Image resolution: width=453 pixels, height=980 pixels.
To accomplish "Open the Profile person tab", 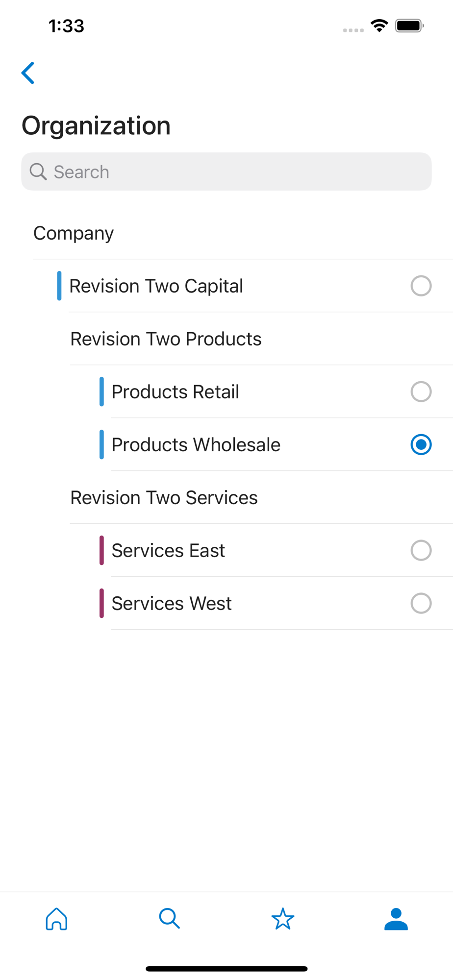I will click(396, 919).
